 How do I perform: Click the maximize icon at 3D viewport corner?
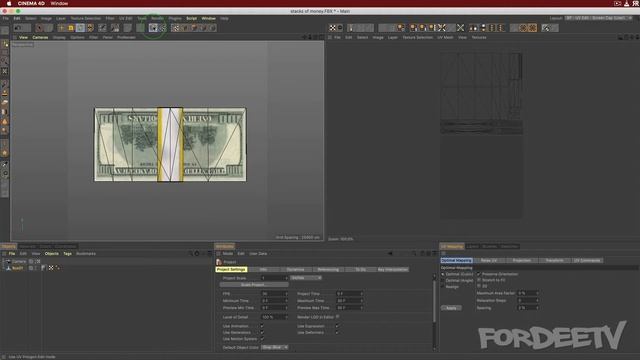pos(321,37)
